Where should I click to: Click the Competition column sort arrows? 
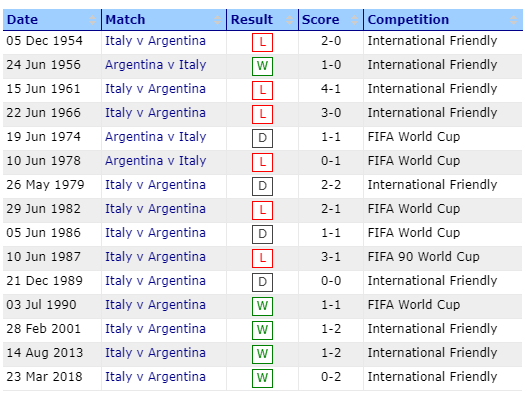click(x=514, y=20)
